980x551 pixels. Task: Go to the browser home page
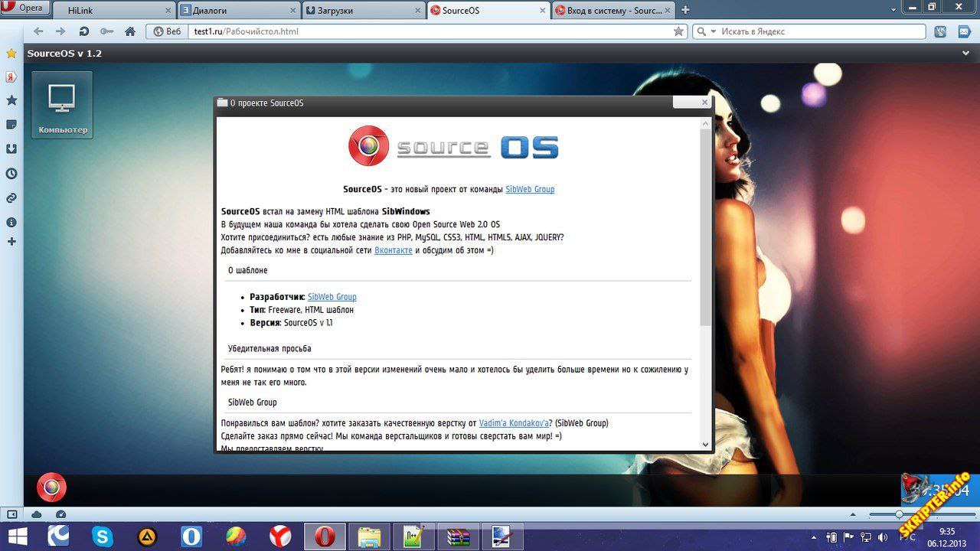[130, 31]
